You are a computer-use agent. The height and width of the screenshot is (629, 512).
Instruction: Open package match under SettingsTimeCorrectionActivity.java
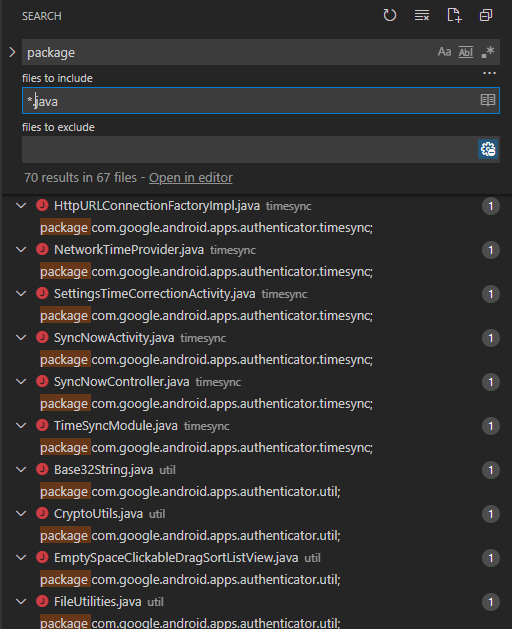click(x=206, y=316)
